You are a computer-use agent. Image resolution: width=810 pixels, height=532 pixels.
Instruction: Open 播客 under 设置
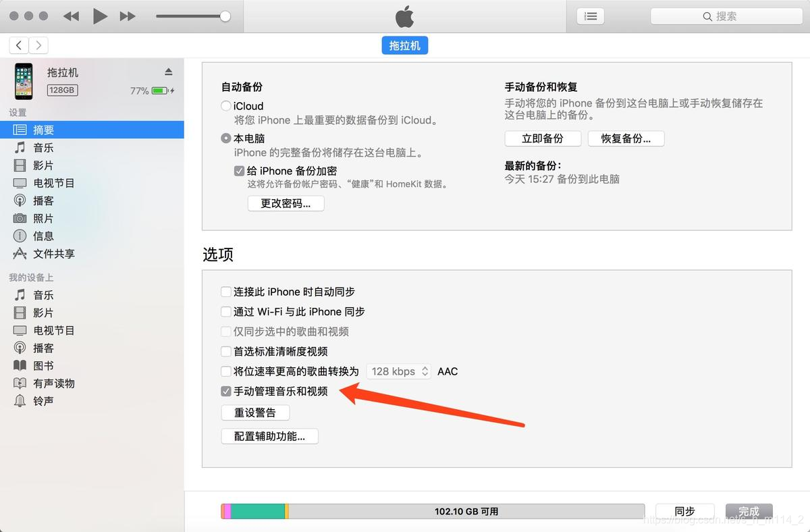[92, 201]
